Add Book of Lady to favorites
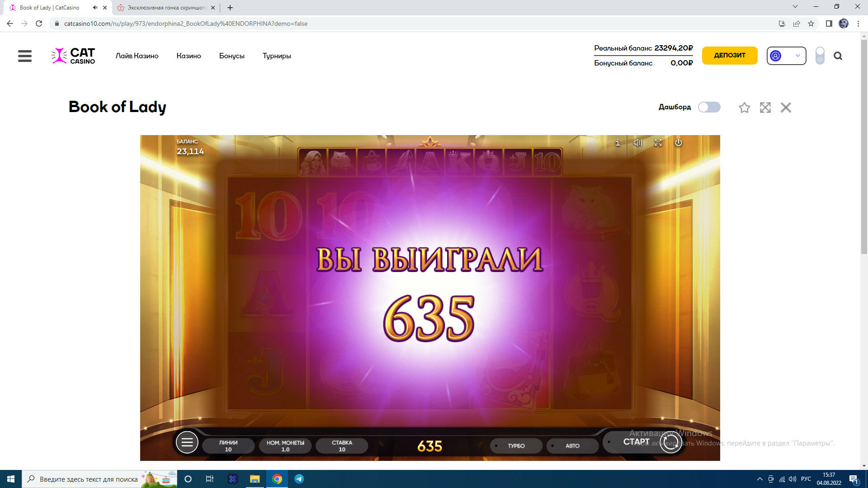The width and height of the screenshot is (868, 488). point(744,108)
